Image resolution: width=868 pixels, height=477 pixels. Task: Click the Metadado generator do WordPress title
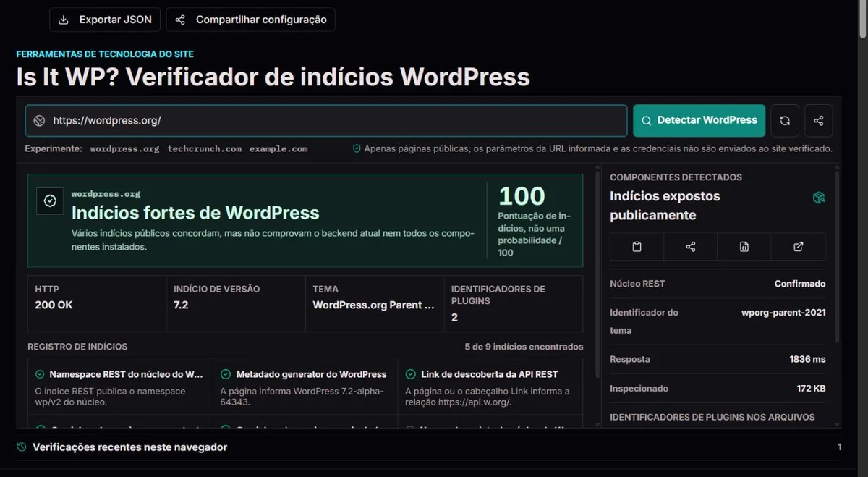pos(311,374)
